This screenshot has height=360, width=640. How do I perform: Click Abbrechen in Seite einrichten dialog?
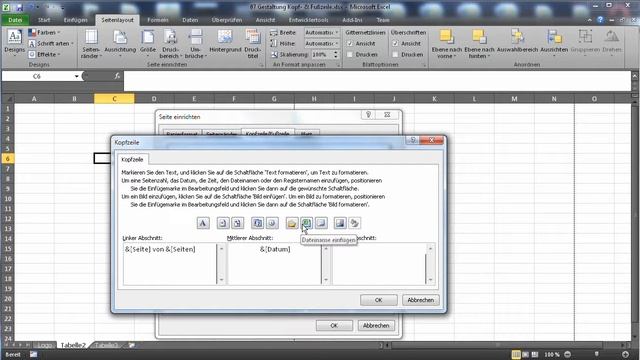tap(376, 325)
